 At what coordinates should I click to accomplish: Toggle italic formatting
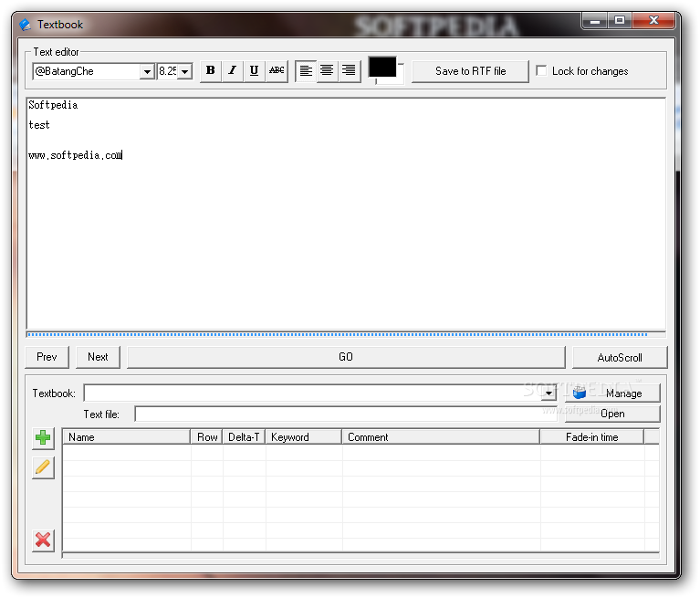point(232,70)
